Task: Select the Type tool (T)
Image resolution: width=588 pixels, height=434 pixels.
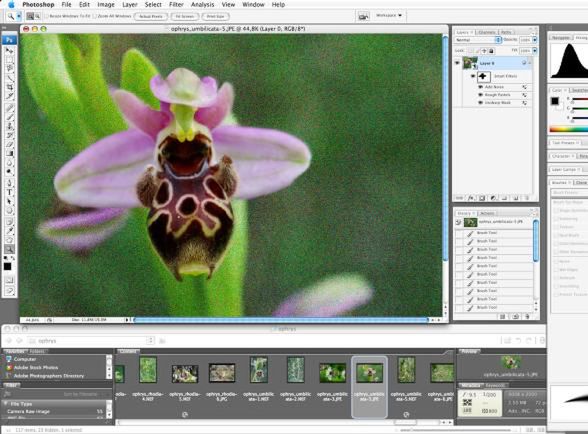Action: (x=9, y=192)
